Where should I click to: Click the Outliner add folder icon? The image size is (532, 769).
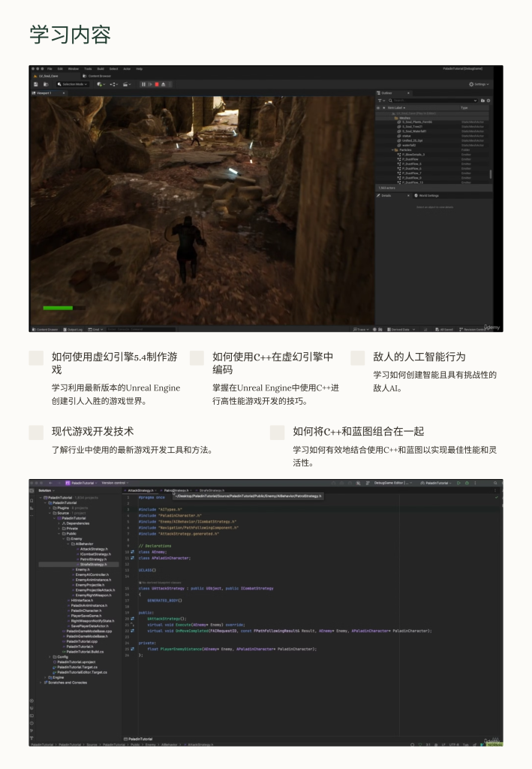(482, 101)
